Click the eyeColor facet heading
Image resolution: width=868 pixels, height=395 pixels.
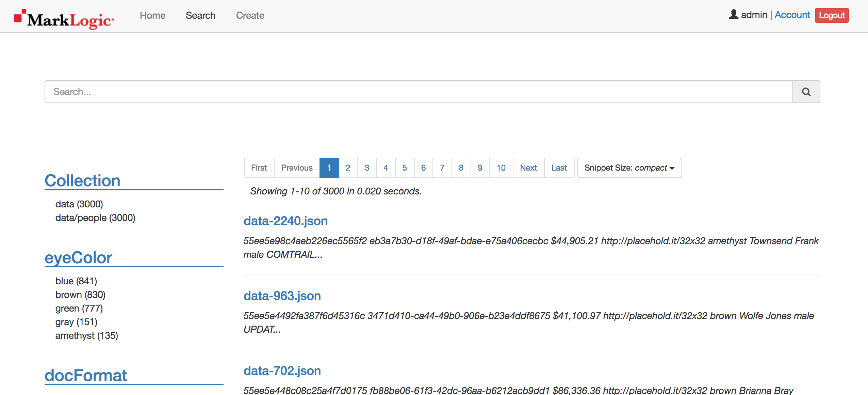pos(78,257)
